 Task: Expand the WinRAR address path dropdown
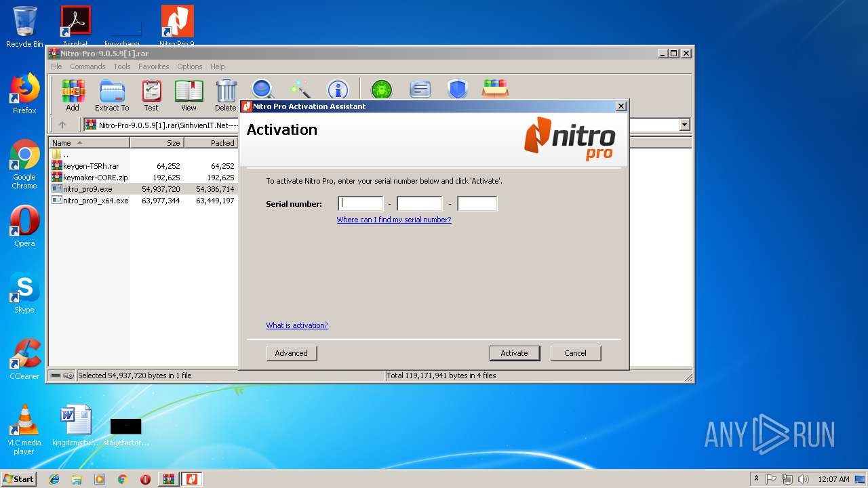click(x=684, y=125)
